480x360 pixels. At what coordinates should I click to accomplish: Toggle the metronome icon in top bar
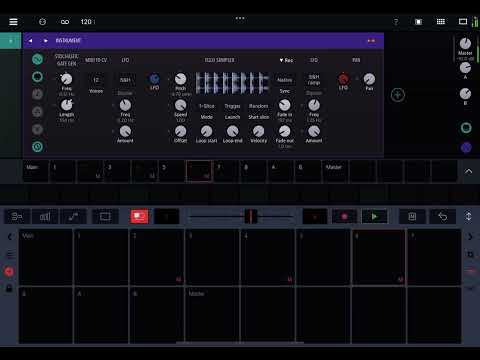click(x=42, y=22)
